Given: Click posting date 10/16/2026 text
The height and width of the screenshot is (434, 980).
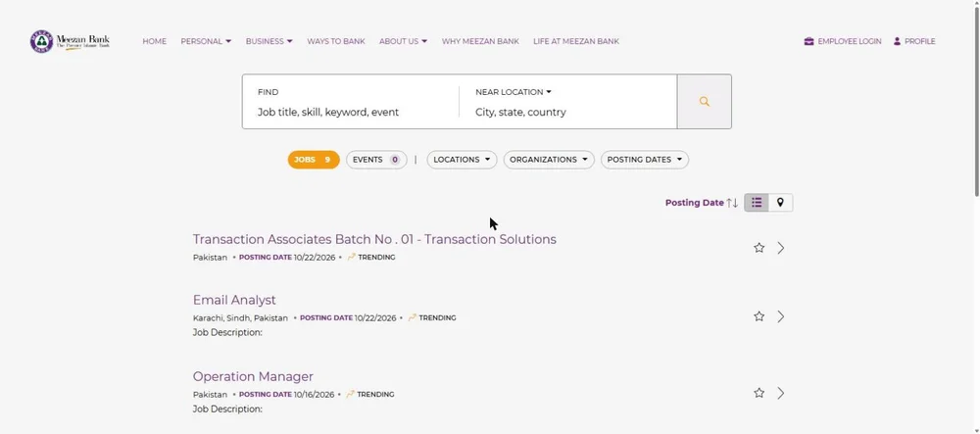Looking at the screenshot, I should pyautogui.click(x=315, y=395).
